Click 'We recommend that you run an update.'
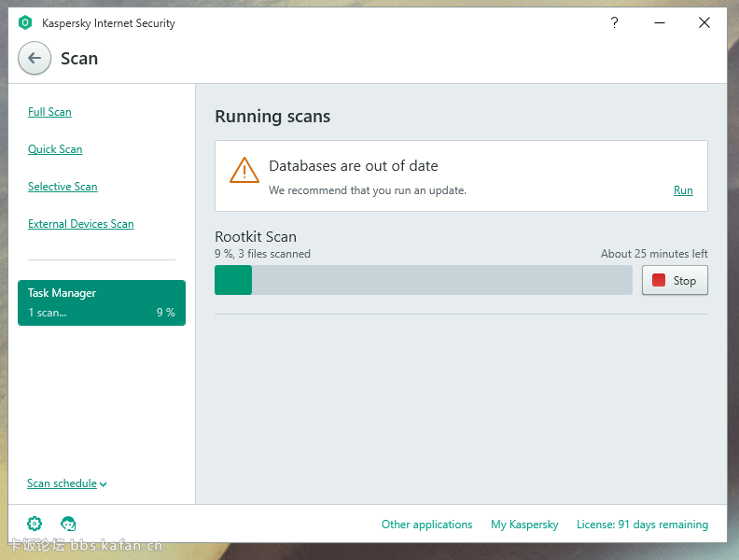 [368, 190]
